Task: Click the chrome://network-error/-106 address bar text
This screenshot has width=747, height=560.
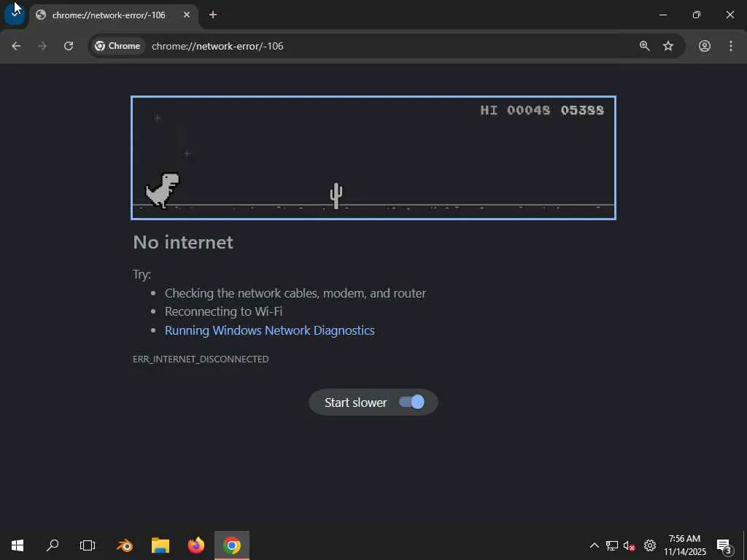Action: click(217, 46)
